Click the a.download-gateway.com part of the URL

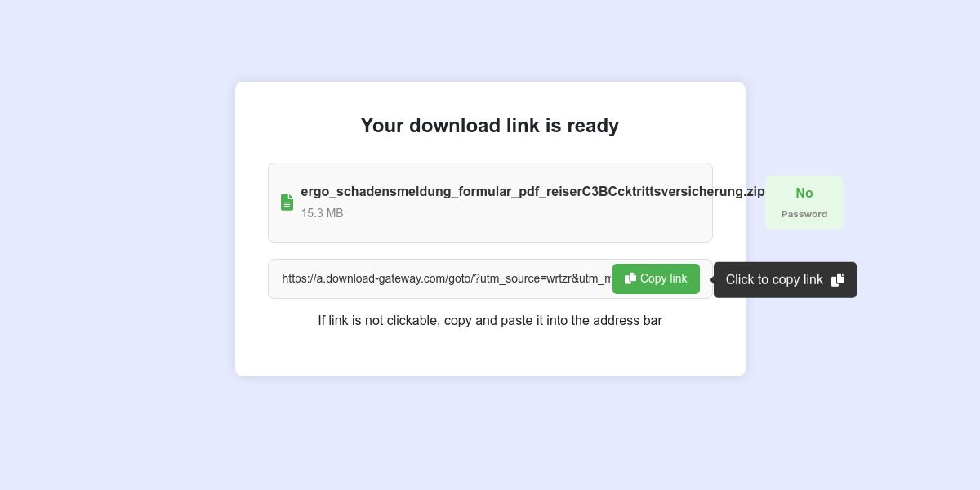pyautogui.click(x=381, y=278)
